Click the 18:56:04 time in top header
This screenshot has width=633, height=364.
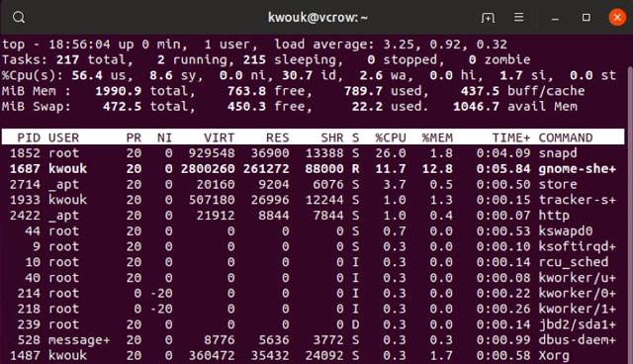[79, 45]
